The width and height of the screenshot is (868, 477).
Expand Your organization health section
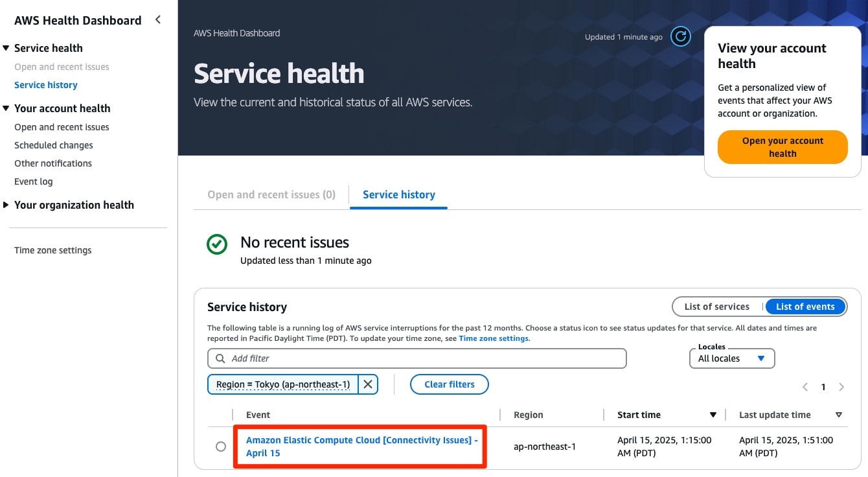point(6,205)
